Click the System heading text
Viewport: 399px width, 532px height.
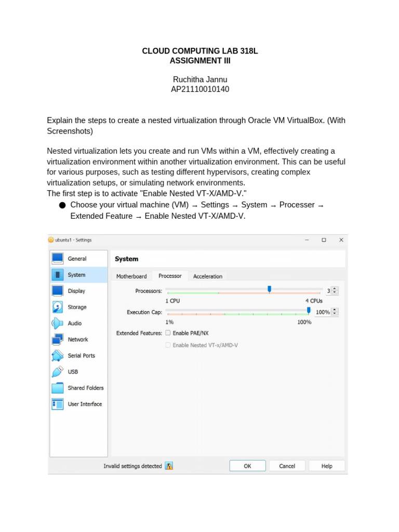127,259
